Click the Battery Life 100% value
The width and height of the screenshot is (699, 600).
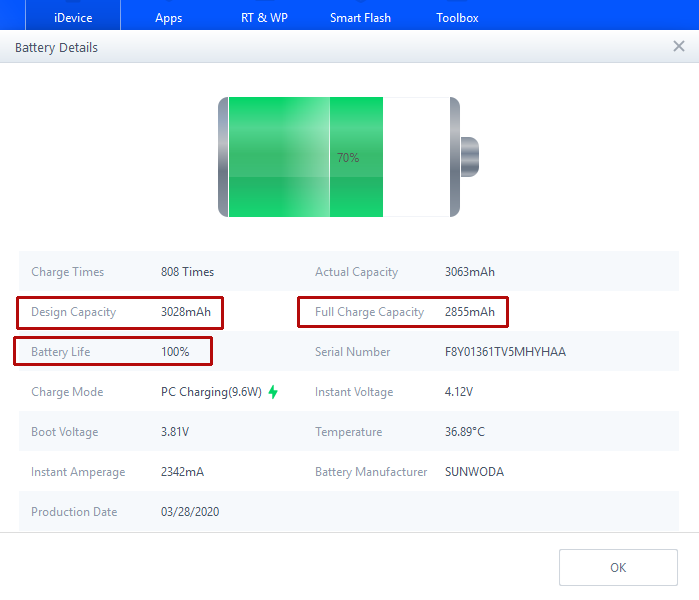pyautogui.click(x=175, y=352)
